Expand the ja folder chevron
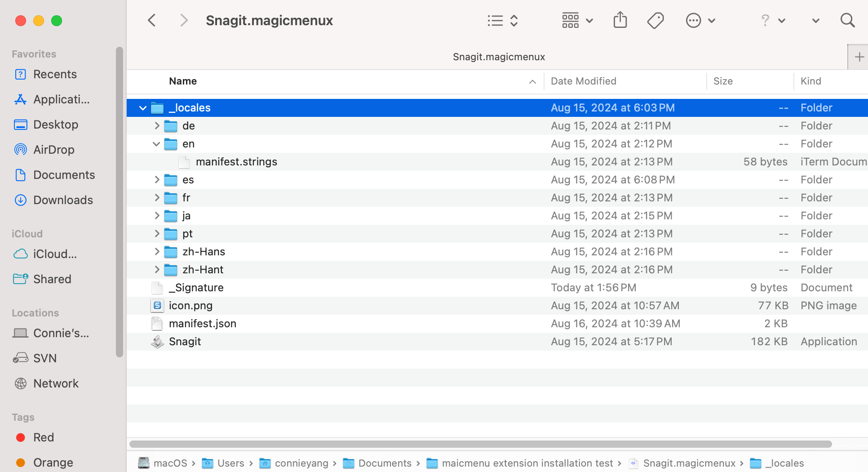 [157, 216]
